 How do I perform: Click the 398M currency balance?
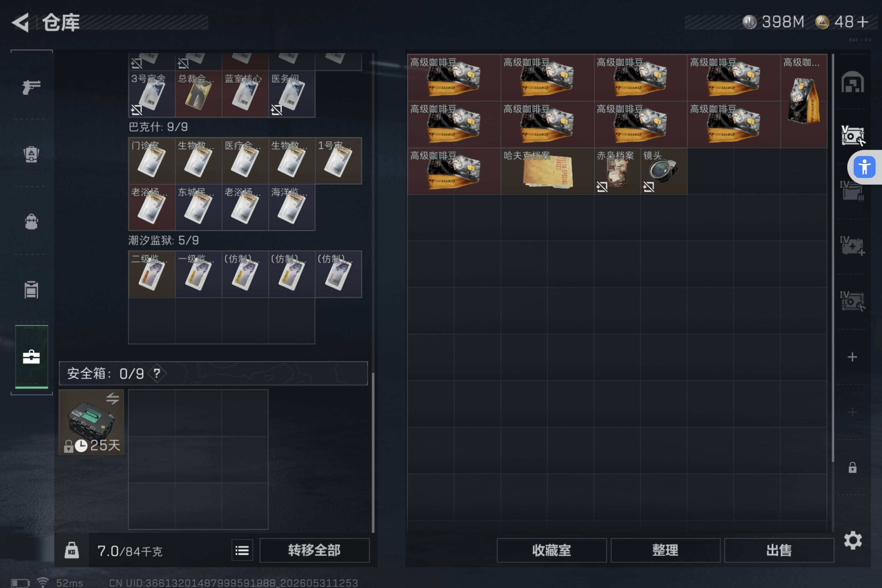point(774,22)
